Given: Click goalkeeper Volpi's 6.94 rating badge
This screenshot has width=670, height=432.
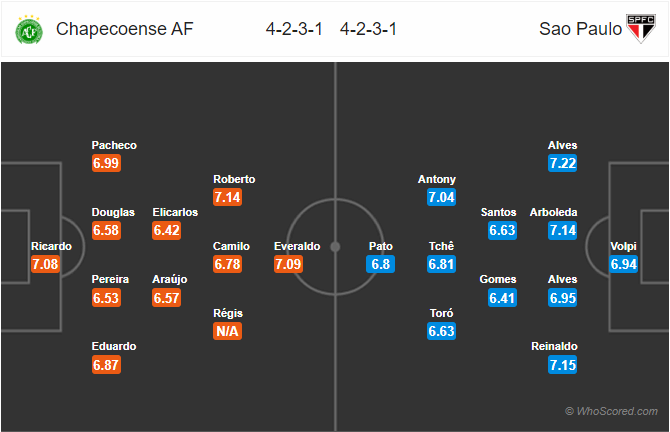Looking at the screenshot, I should coord(623,264).
